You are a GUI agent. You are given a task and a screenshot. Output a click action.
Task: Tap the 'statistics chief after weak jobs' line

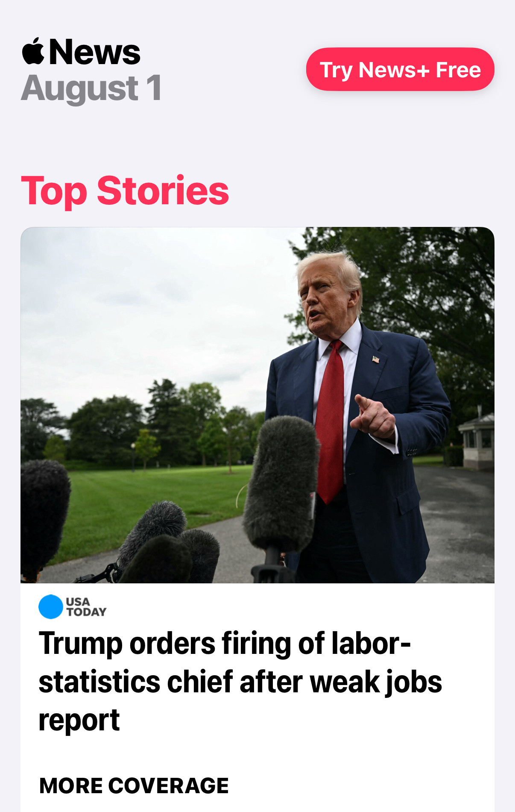tap(240, 682)
